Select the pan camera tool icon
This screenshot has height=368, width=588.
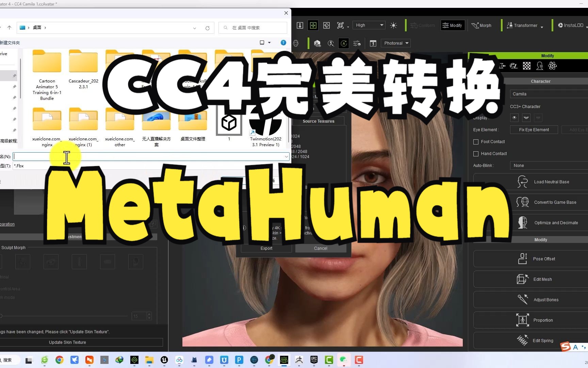pos(313,25)
